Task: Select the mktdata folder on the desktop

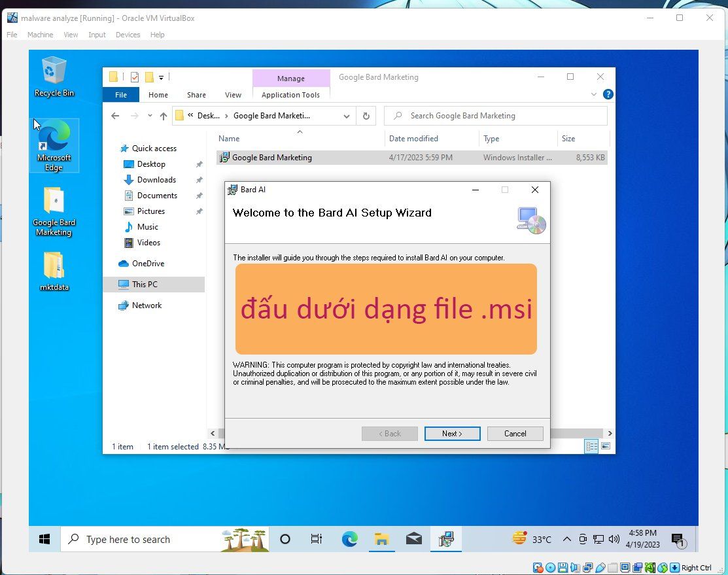Action: click(x=54, y=270)
